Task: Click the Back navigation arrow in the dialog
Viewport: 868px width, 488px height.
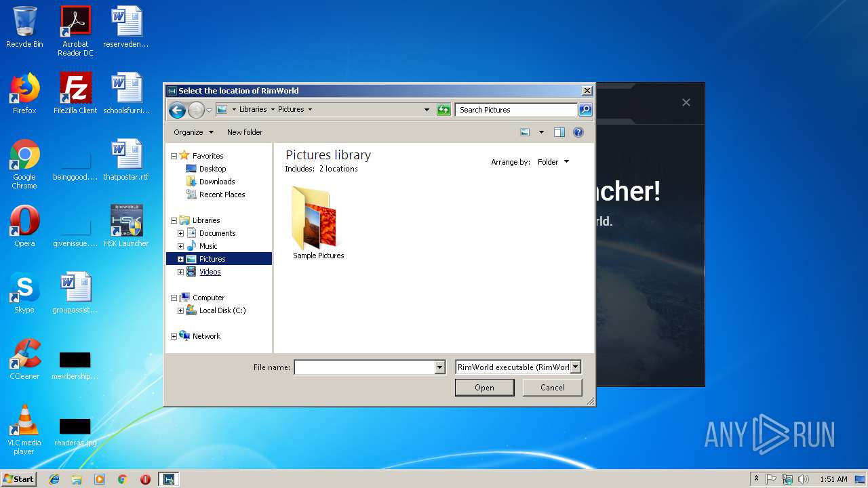Action: (177, 110)
